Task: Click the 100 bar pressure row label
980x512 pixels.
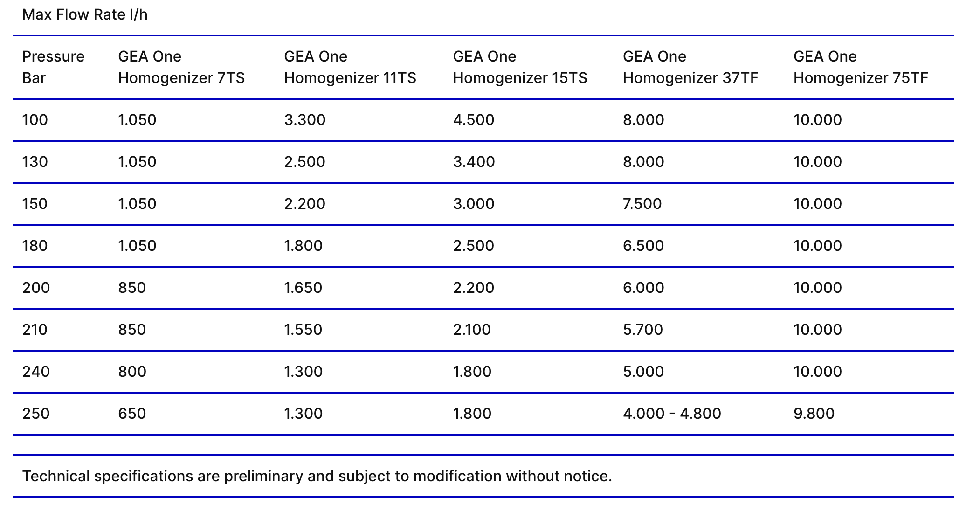Action: (x=35, y=120)
